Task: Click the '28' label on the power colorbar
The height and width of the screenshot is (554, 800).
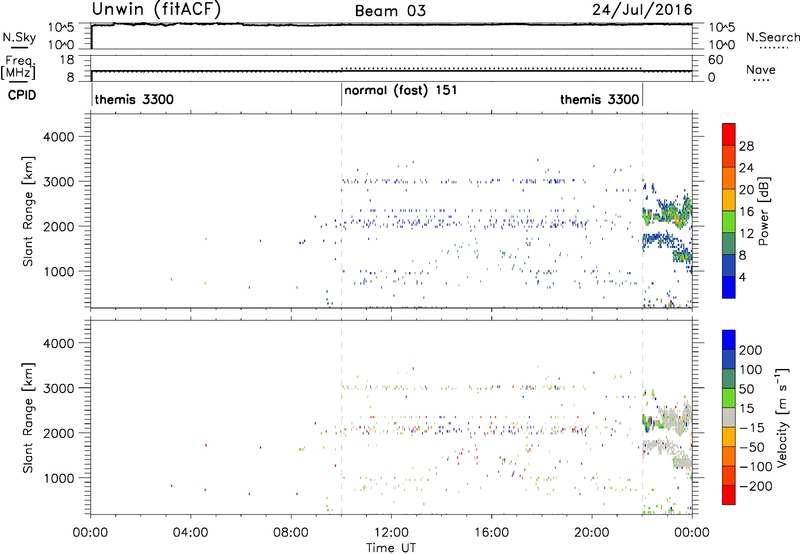Action: [746, 146]
